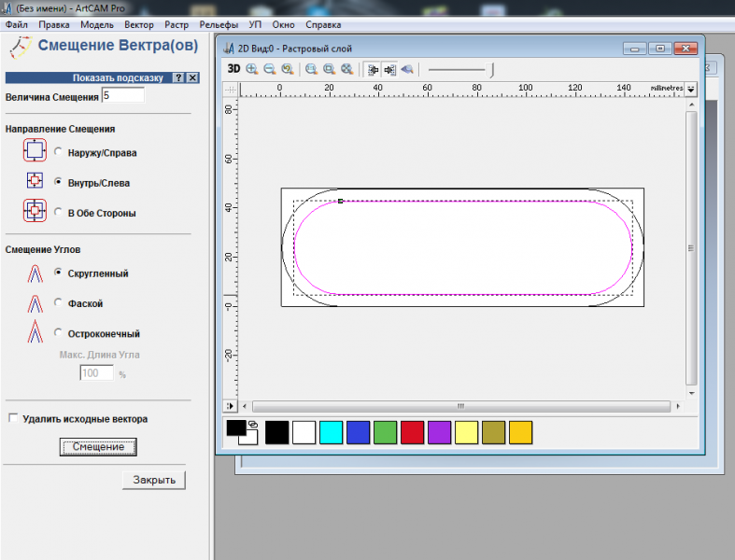Click the green start node on magenta vector
This screenshot has height=560, width=735.
pyautogui.click(x=341, y=201)
